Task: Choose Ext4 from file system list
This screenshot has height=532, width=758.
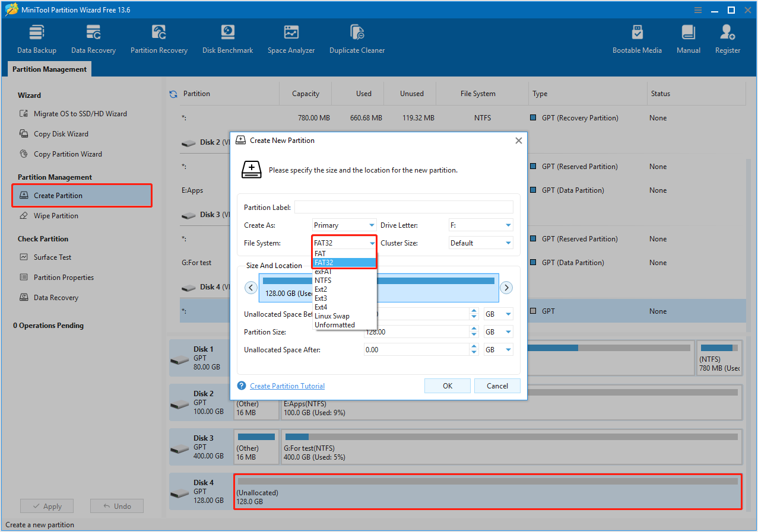Action: [x=344, y=307]
